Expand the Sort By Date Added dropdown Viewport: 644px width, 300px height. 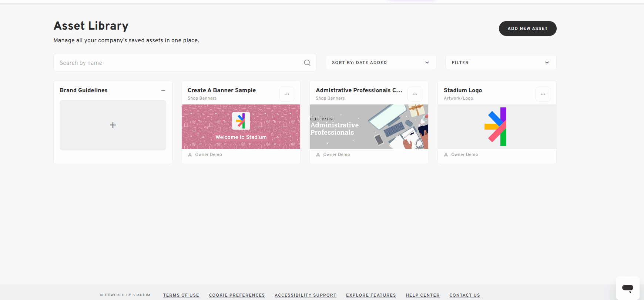pyautogui.click(x=381, y=63)
